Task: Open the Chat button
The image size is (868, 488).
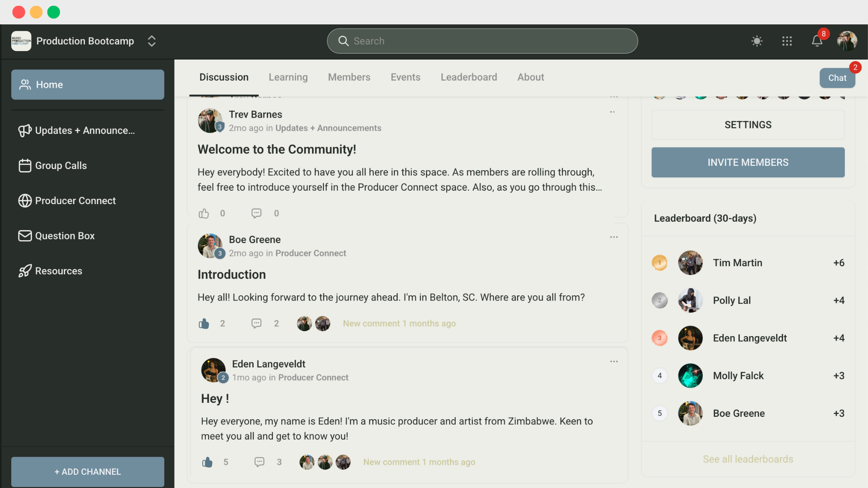Action: (x=837, y=78)
